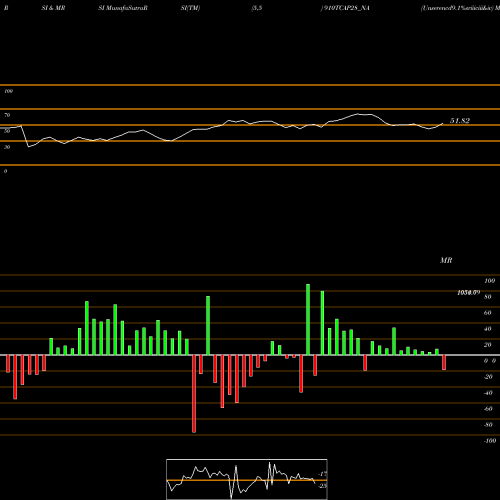Click the MR axis label 60

[487, 313]
